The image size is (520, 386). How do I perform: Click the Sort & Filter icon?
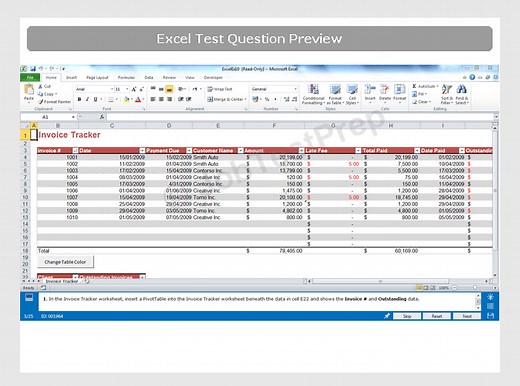447,89
